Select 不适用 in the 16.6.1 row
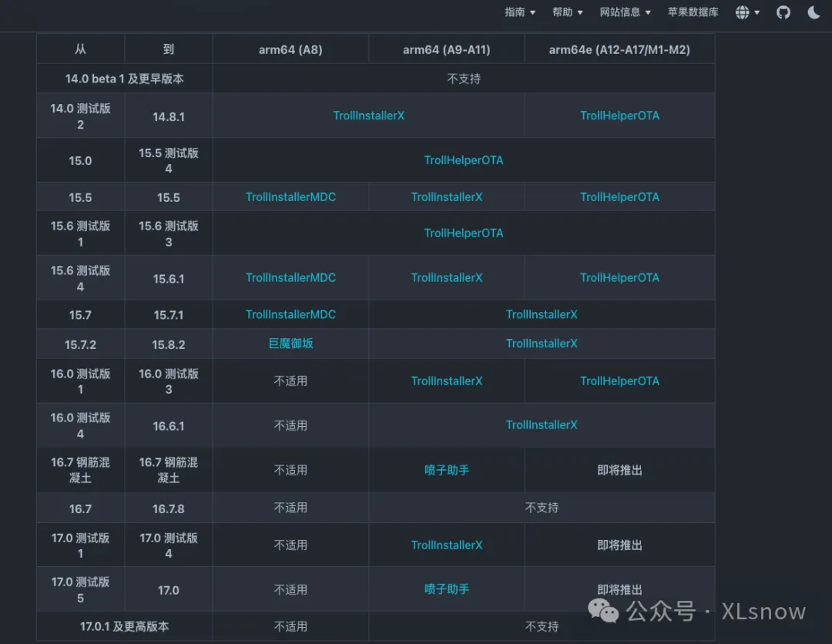Viewport: 832px width, 644px height. (290, 425)
